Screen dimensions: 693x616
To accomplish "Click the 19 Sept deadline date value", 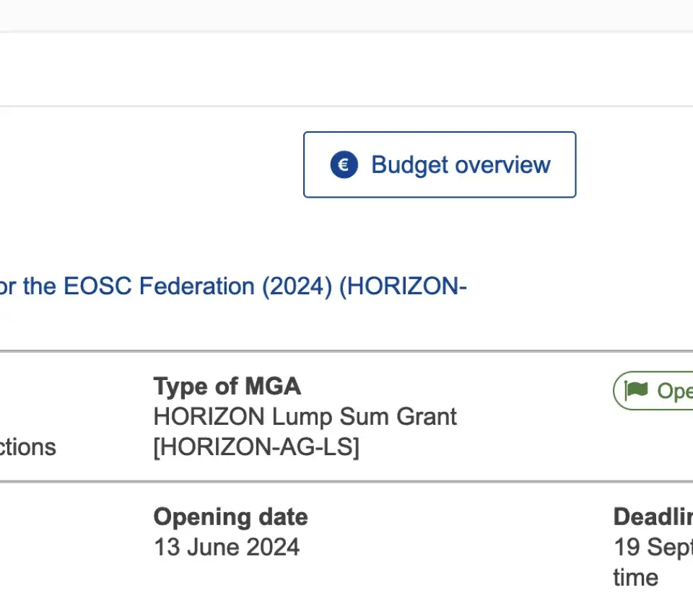I will tap(652, 547).
